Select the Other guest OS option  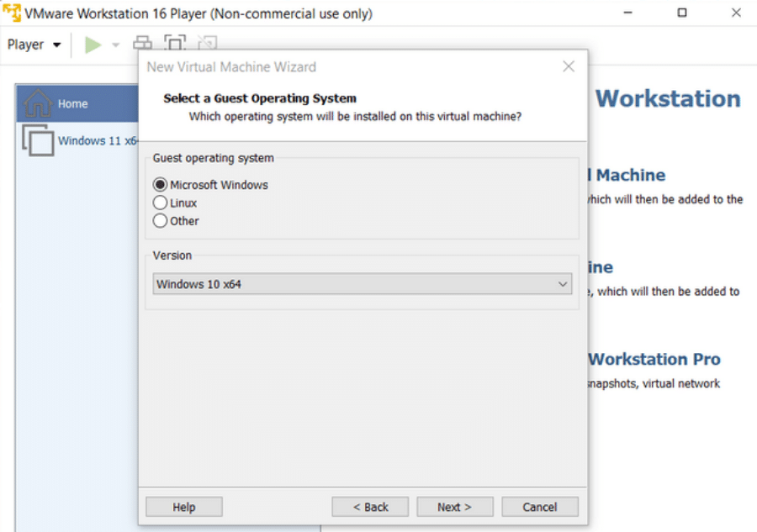click(x=160, y=221)
